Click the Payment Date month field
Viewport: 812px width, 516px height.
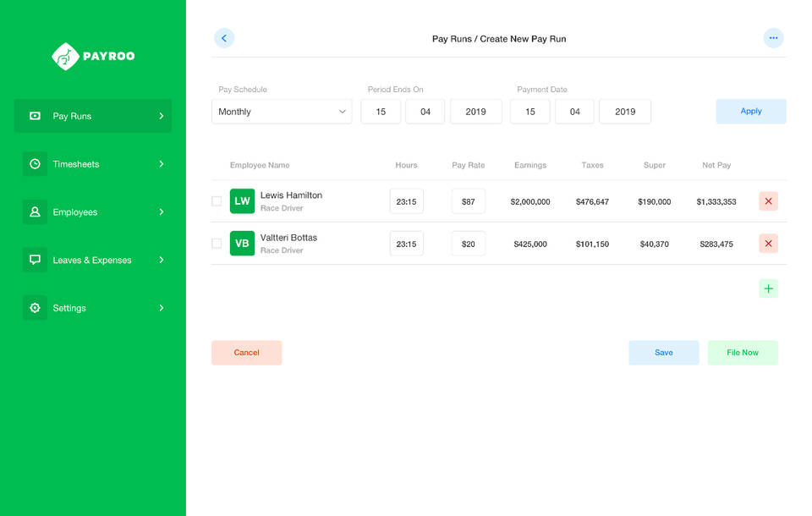575,112
